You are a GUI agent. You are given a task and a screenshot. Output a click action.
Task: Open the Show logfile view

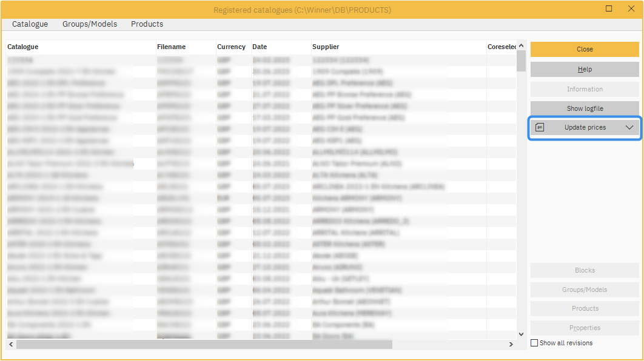[x=584, y=108]
